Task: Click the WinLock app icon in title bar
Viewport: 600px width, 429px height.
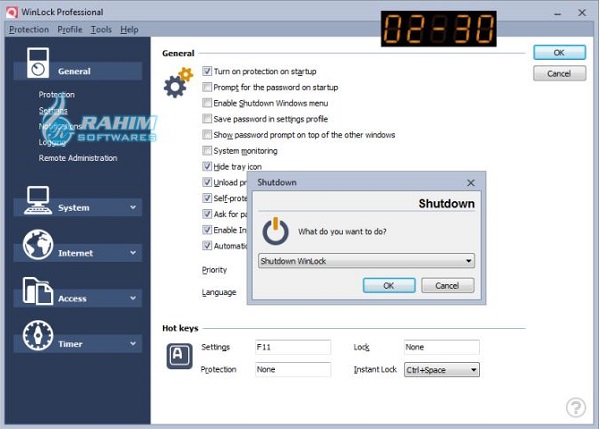Action: pos(11,12)
